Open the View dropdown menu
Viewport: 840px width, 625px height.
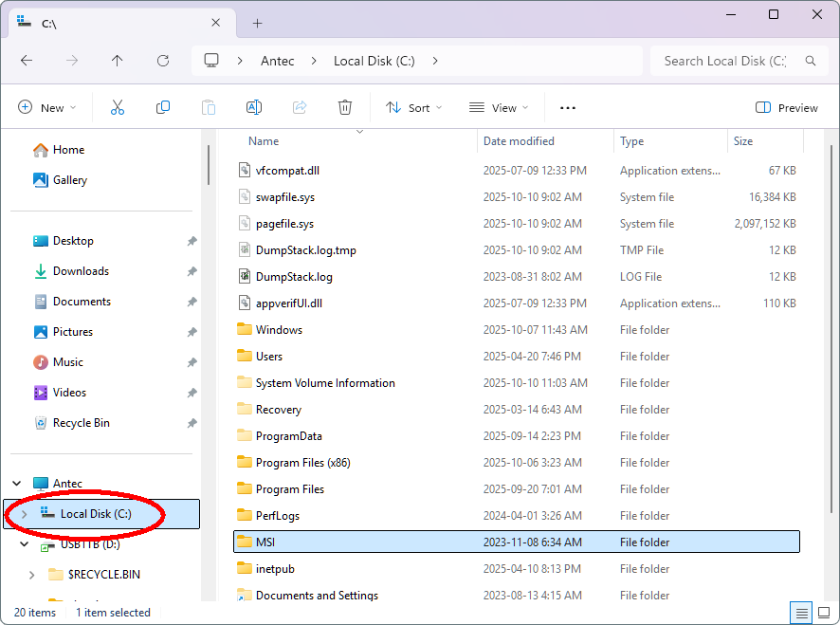point(499,107)
